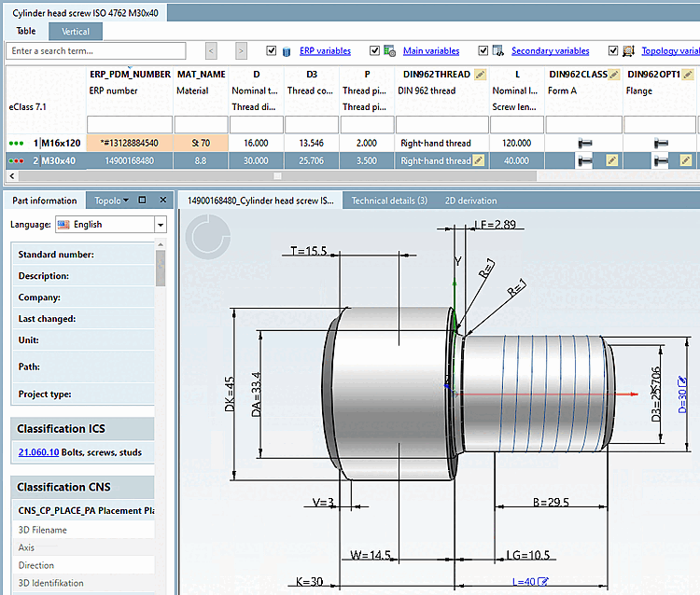The image size is (700, 595).
Task: Toggle the ERP variables checkbox
Action: pos(272,50)
